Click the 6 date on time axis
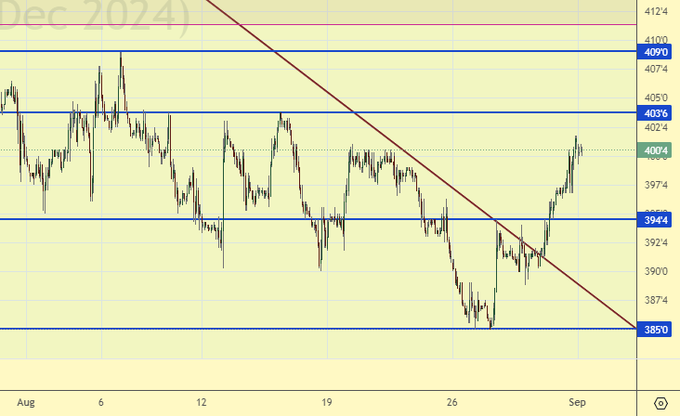The height and width of the screenshot is (416, 680). (101, 402)
